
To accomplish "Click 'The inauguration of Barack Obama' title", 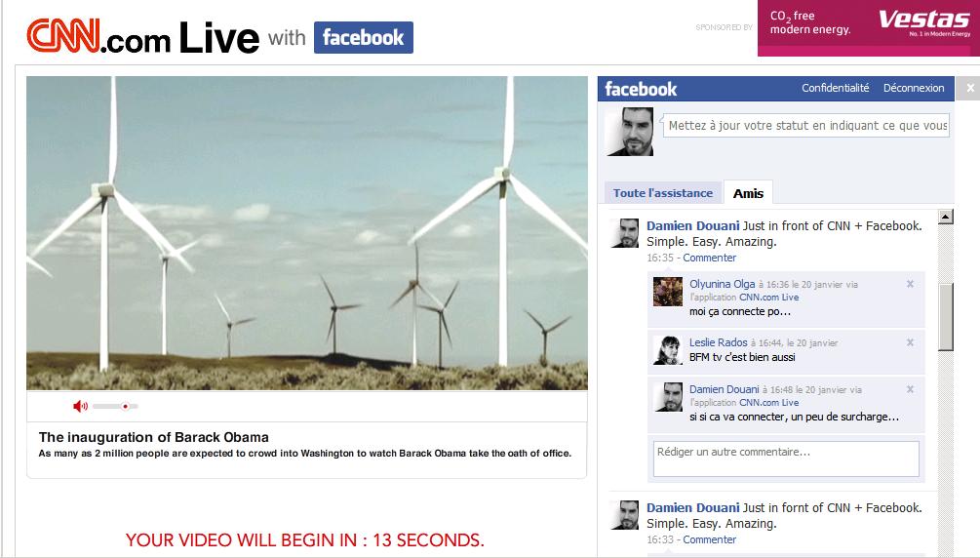I will pyautogui.click(x=154, y=437).
